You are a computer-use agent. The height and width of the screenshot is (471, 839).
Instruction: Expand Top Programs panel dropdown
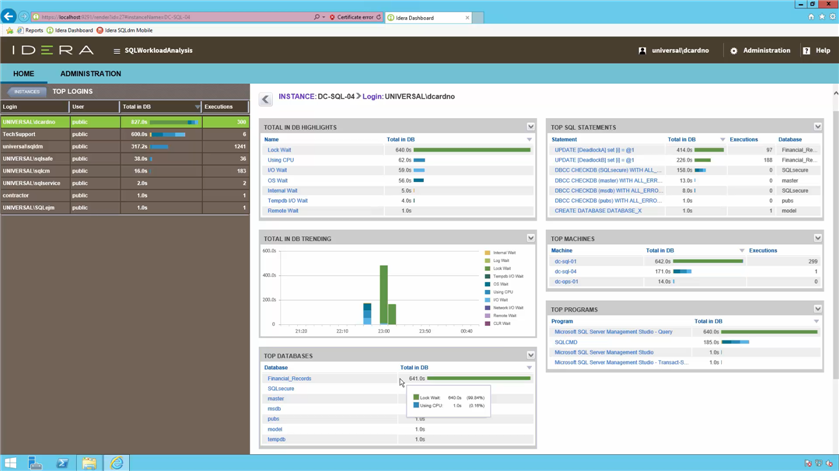coord(818,309)
